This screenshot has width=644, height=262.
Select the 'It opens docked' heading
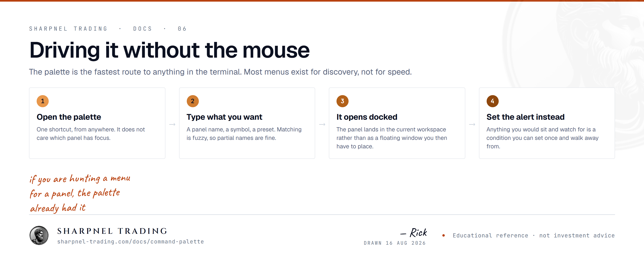click(367, 117)
